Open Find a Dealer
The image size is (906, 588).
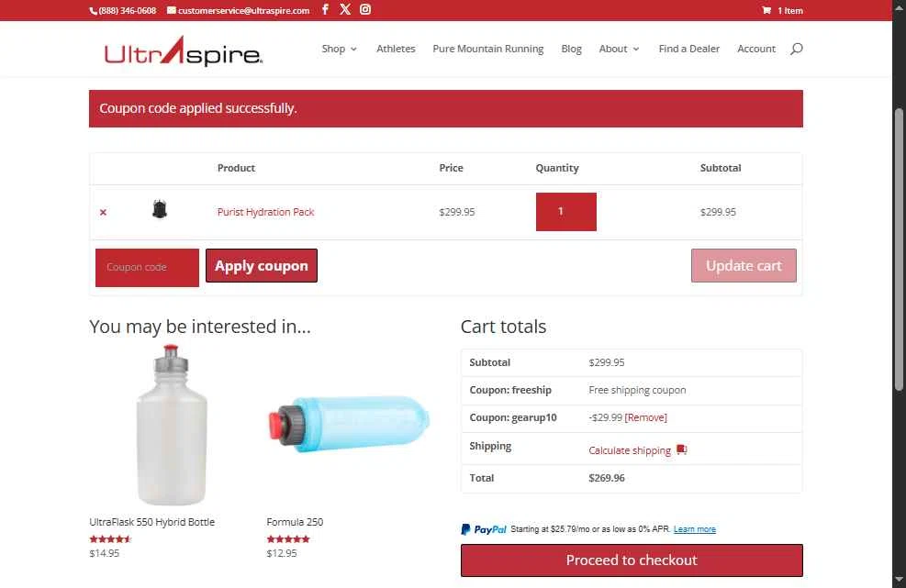pyautogui.click(x=688, y=49)
